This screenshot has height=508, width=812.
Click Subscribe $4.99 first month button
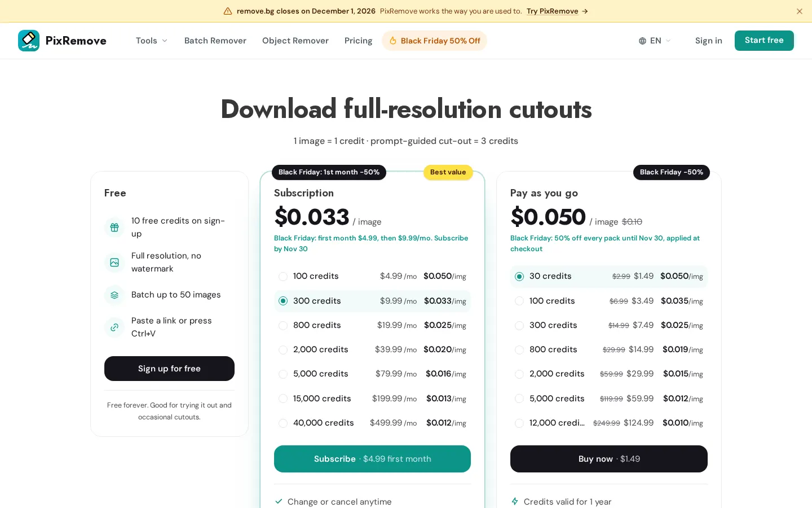(372, 459)
